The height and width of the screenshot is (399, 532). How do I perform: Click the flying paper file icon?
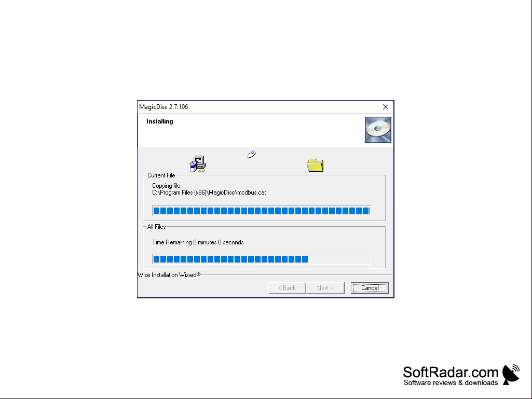coord(251,155)
